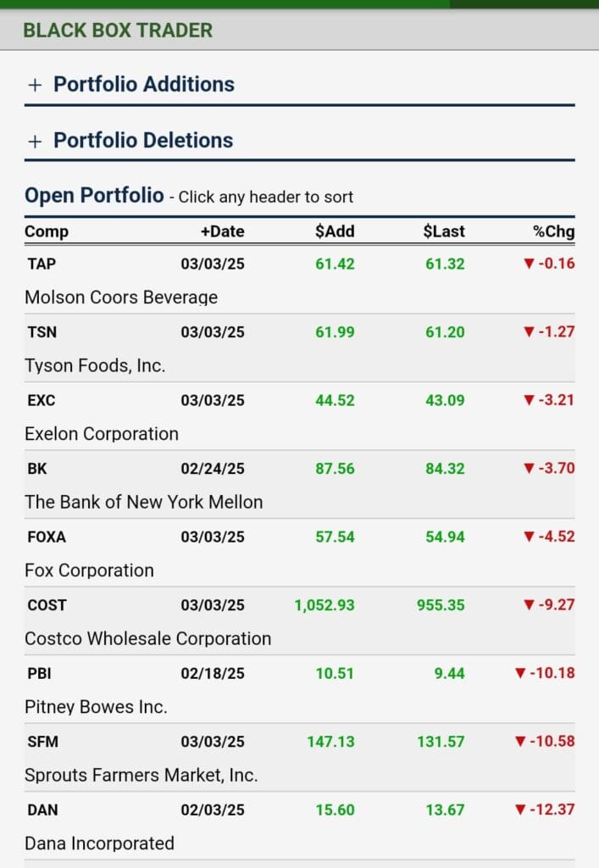
Task: Select the down-arrow indicator on DAN's row
Action: 520,810
